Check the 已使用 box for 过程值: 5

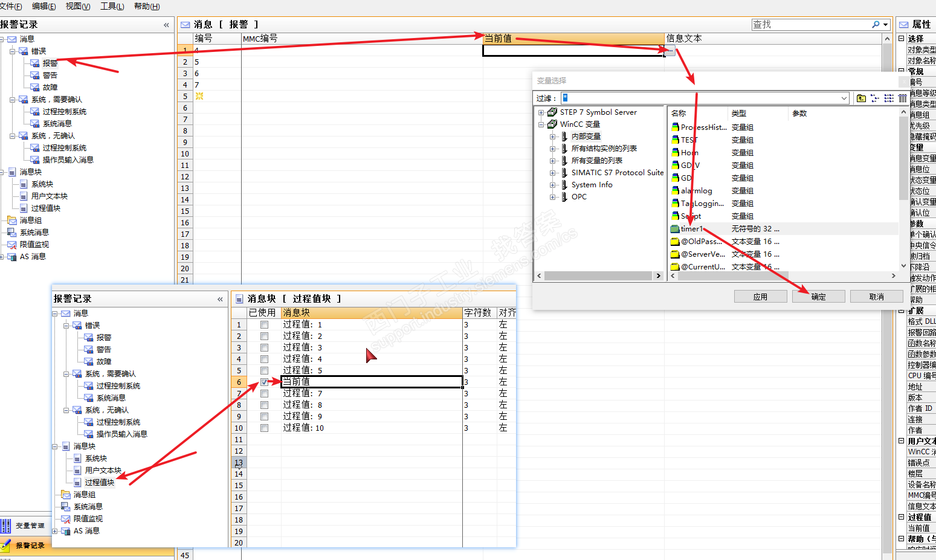[x=264, y=371]
